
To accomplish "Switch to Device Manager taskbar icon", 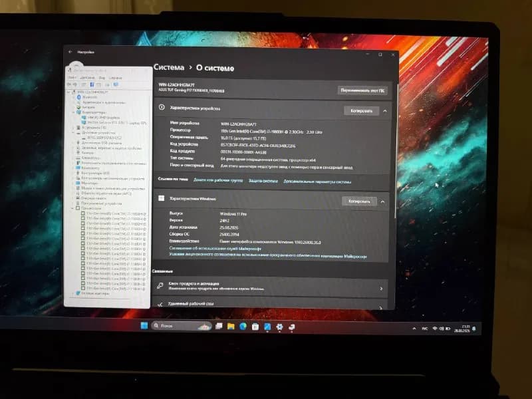I will pos(291,327).
